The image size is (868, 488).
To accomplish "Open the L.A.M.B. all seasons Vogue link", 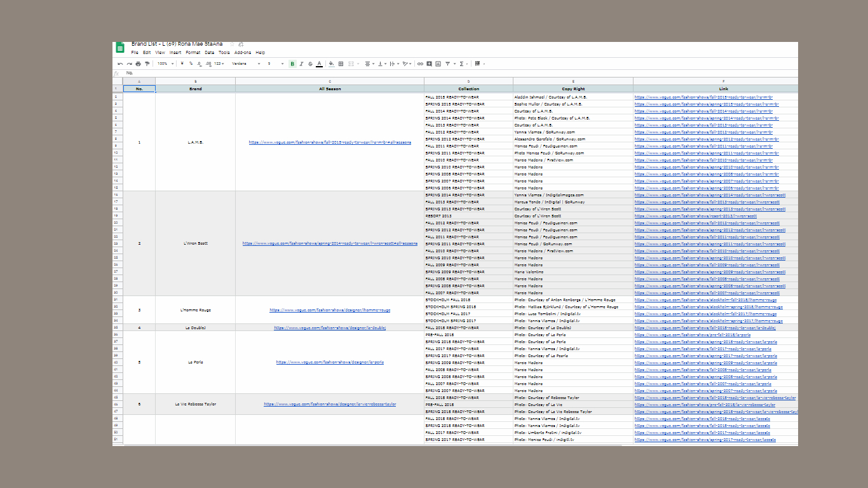I will (329, 142).
